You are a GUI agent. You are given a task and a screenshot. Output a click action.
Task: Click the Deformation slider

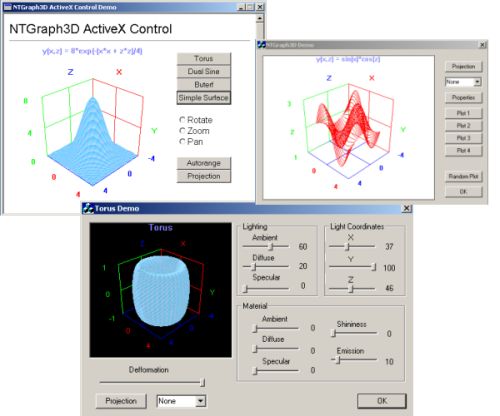click(x=152, y=382)
